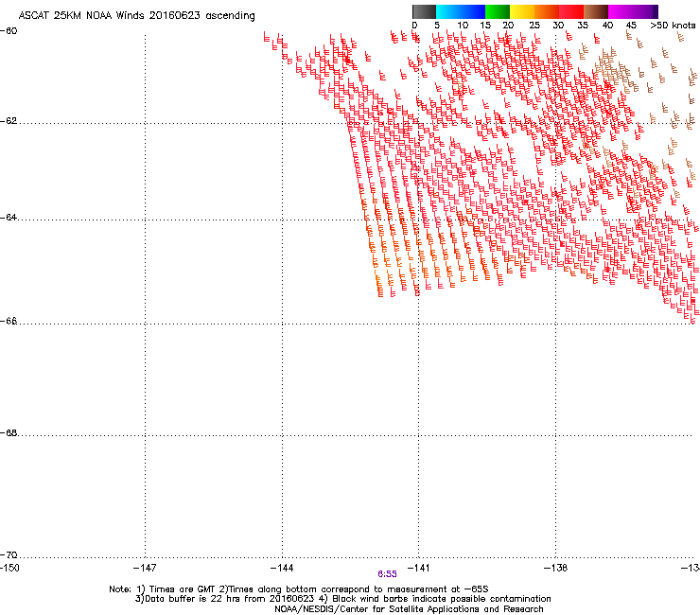This screenshot has height=615, width=700.
Task: Click the note line starting '3)Data buffer is 22 hrs'
Action: click(x=342, y=599)
